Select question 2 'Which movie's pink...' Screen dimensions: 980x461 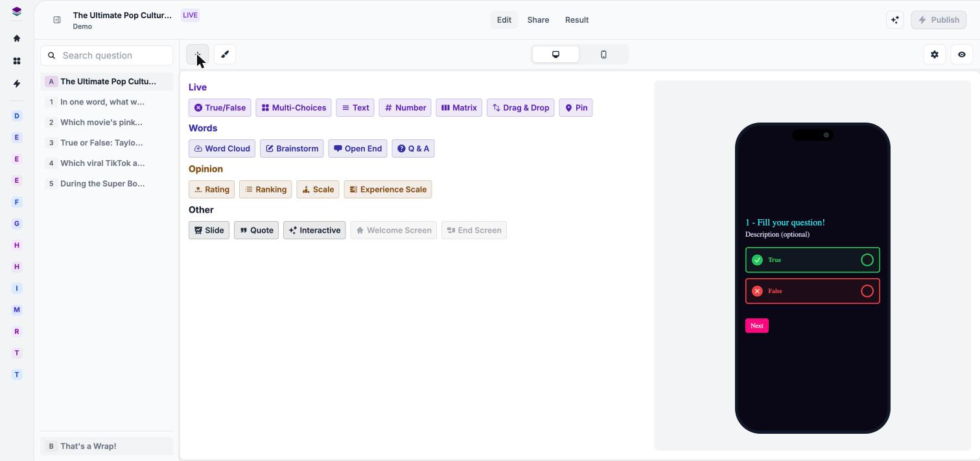pyautogui.click(x=107, y=123)
